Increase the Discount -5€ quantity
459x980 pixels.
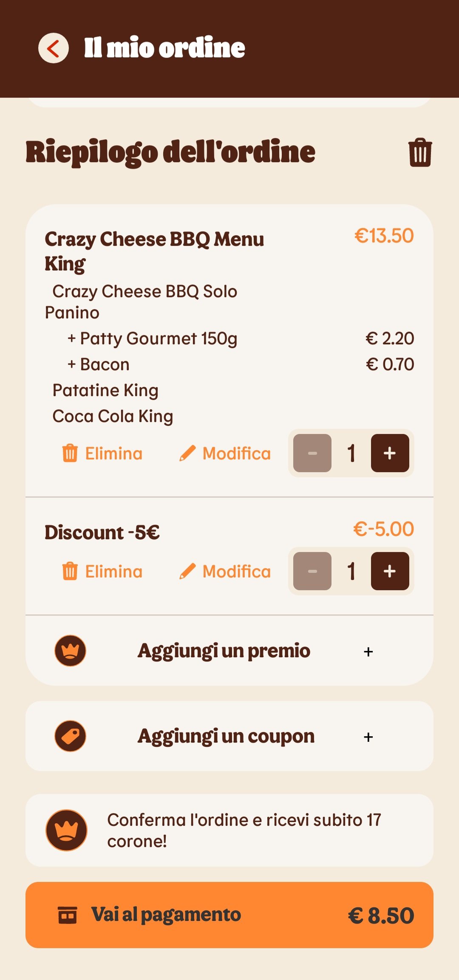(390, 571)
